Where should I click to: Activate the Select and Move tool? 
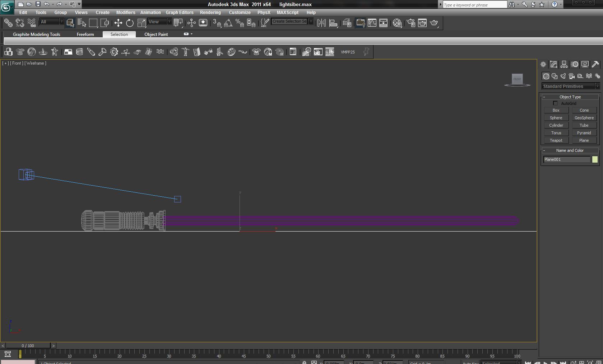click(x=118, y=23)
